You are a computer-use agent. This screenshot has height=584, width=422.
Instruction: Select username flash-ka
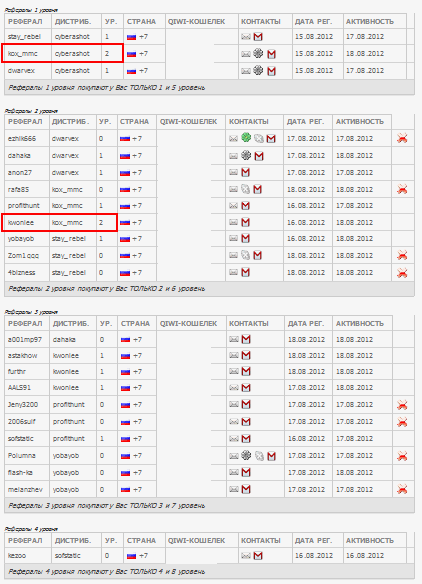click(20, 473)
